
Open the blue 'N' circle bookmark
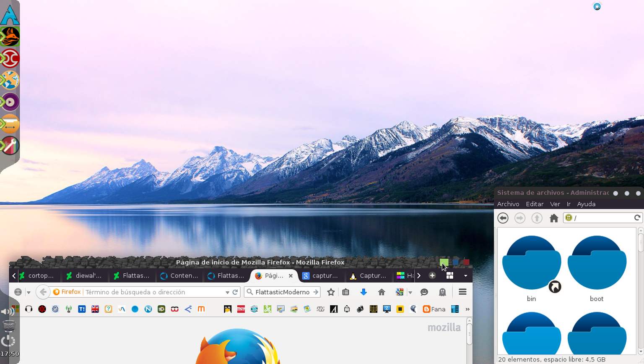[x=148, y=309]
